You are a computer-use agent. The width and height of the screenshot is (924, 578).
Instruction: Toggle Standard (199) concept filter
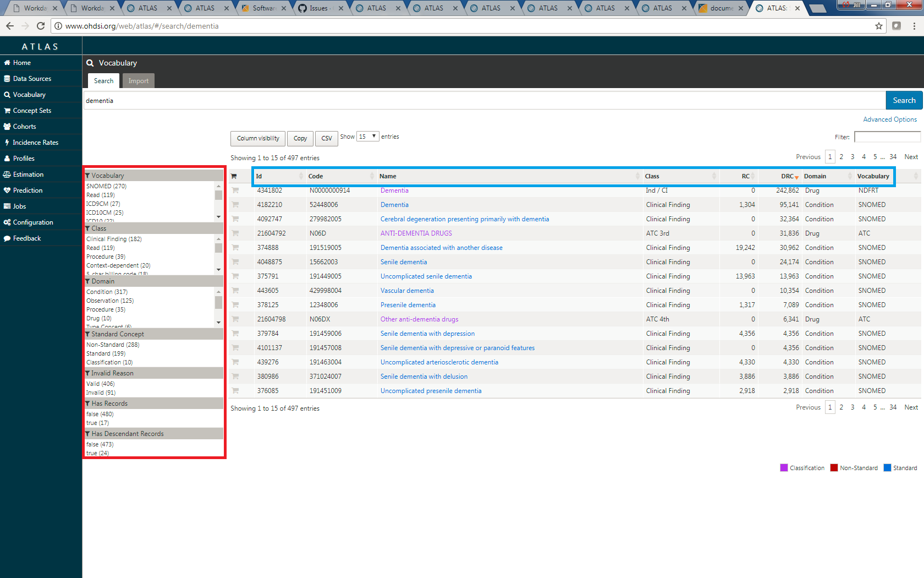click(x=106, y=354)
